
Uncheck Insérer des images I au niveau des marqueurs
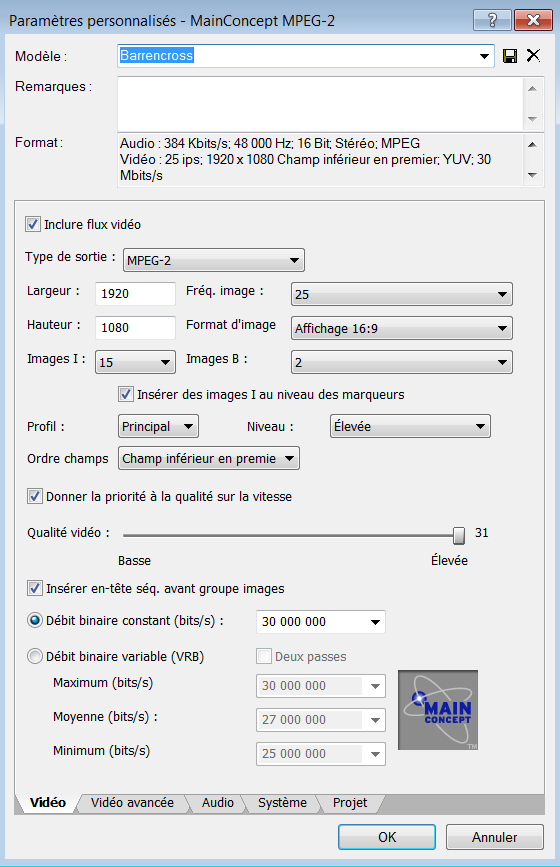[125, 394]
